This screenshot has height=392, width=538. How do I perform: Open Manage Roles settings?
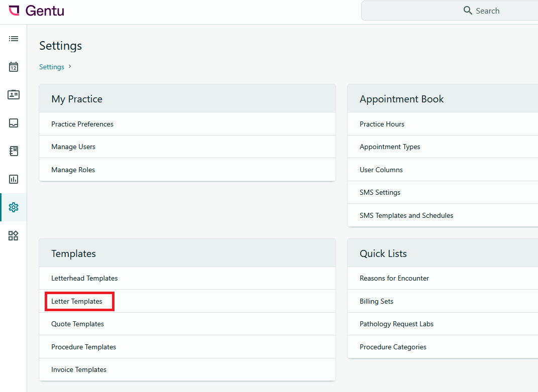pos(73,170)
